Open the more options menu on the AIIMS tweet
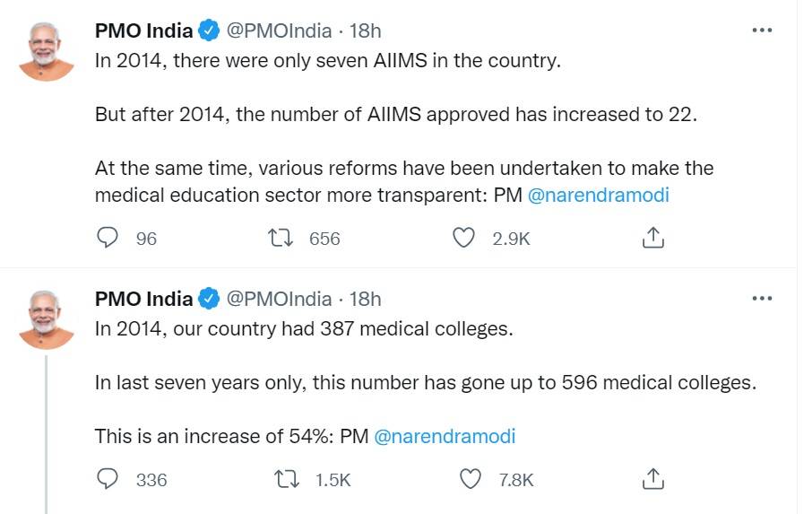Viewport: 812px width, 514px height. 762,30
